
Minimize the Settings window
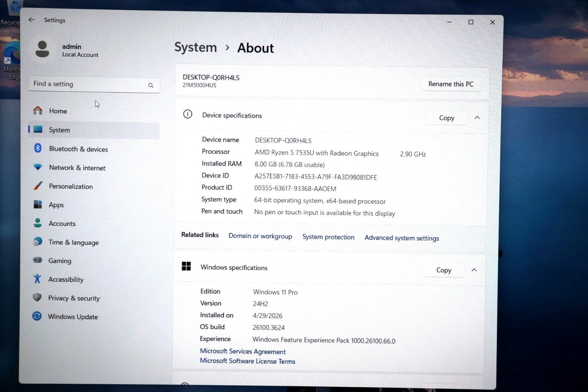click(x=449, y=22)
